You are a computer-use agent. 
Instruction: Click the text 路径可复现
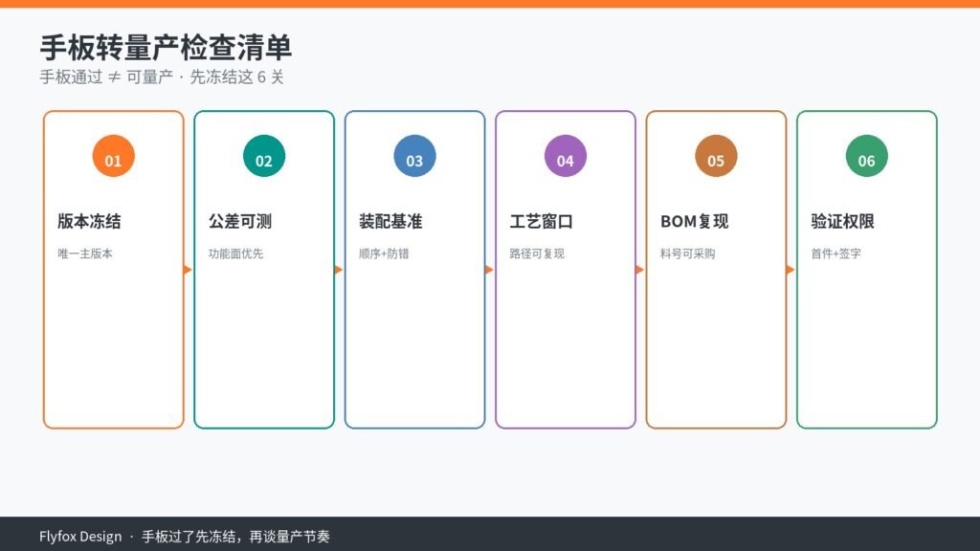click(537, 253)
